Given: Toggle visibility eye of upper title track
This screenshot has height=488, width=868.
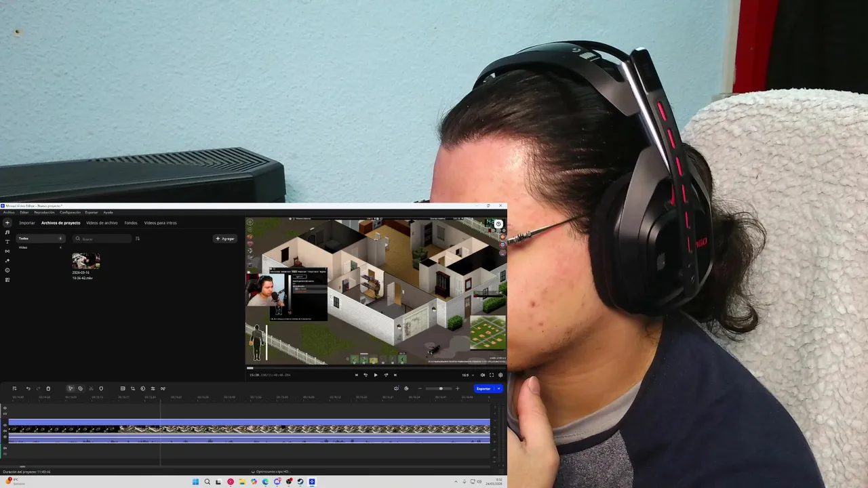Looking at the screenshot, I should point(5,408).
